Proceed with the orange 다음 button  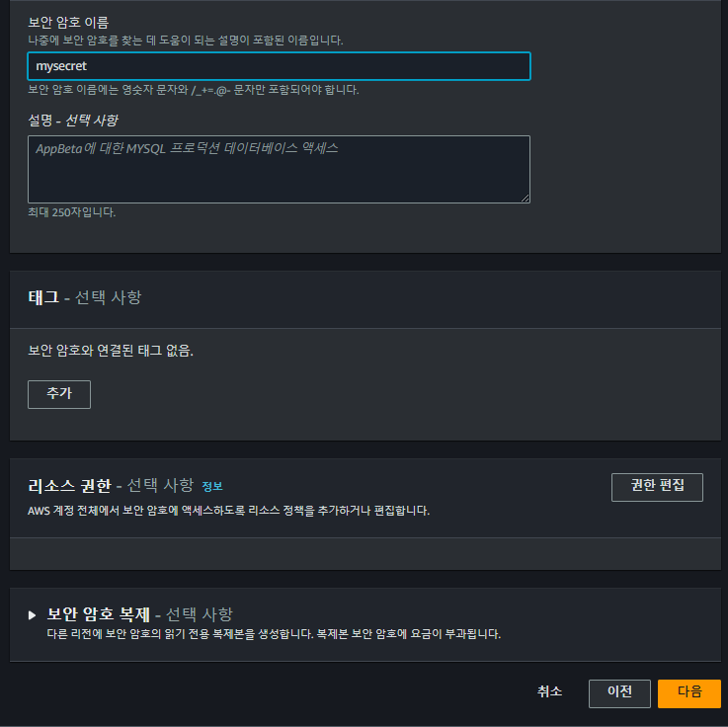tap(689, 693)
